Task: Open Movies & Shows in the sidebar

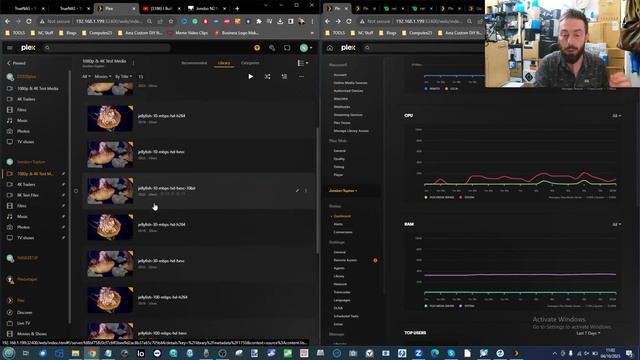Action: (31, 333)
